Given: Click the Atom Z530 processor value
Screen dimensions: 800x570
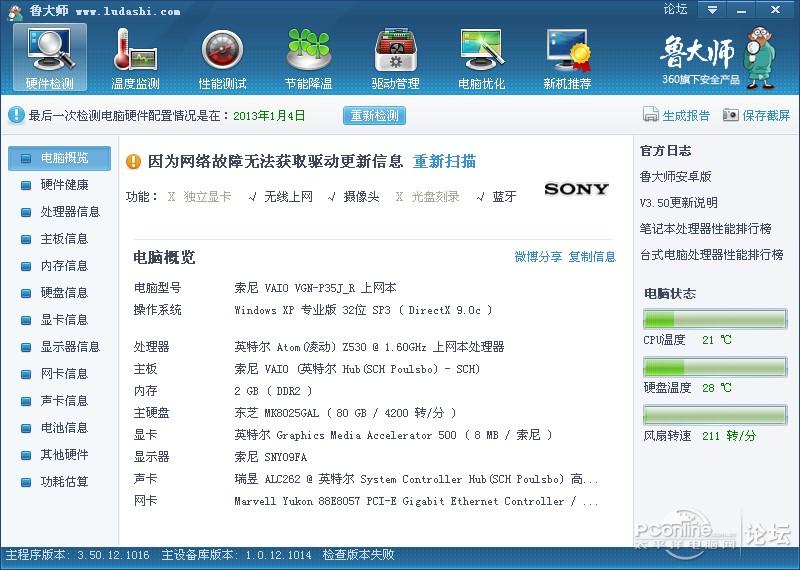Looking at the screenshot, I should [369, 347].
